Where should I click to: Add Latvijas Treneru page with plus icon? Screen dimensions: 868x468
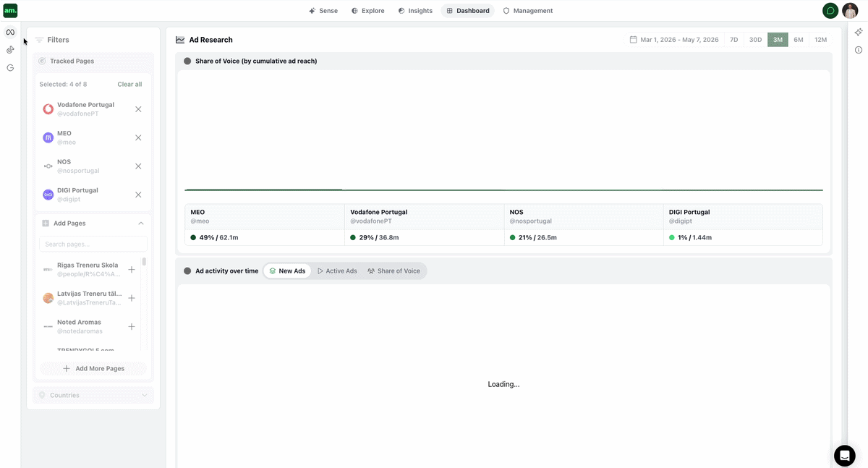click(x=132, y=298)
